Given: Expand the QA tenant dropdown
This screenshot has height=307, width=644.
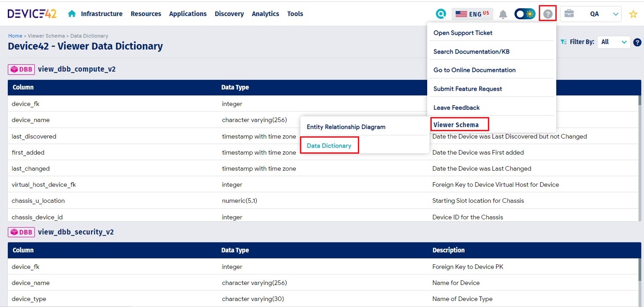Looking at the screenshot, I should pos(591,14).
